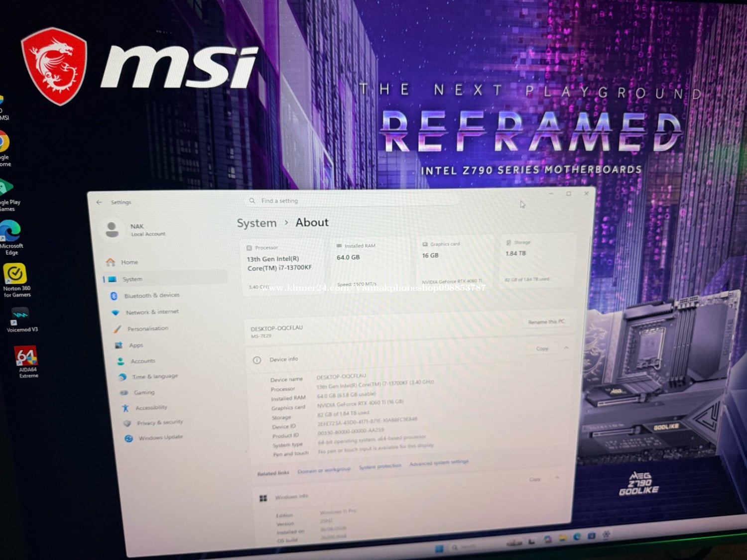Viewport: 747px width, 560px height.
Task: Open Domain or workgroup link
Action: pyautogui.click(x=324, y=470)
